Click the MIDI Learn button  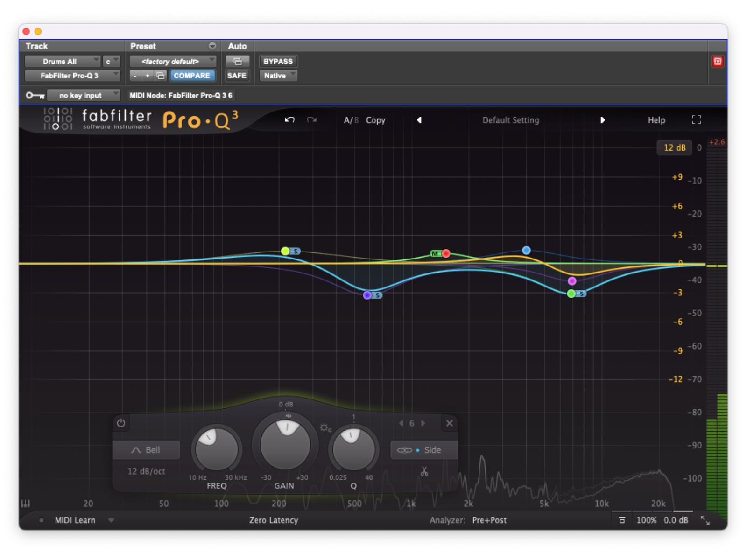pos(75,520)
